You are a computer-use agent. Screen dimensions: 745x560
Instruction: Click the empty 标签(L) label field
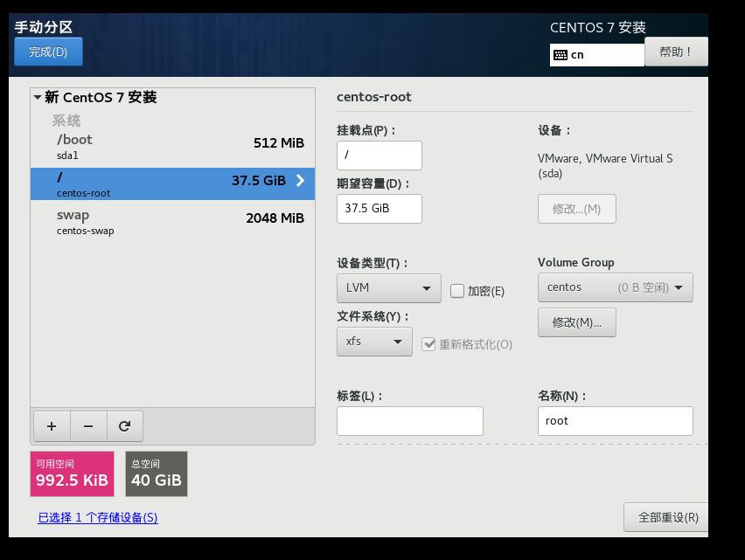pos(410,421)
